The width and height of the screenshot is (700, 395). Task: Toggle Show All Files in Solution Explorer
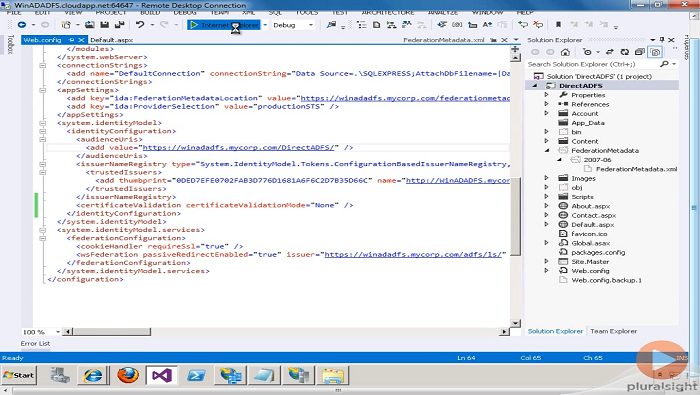pyautogui.click(x=655, y=52)
